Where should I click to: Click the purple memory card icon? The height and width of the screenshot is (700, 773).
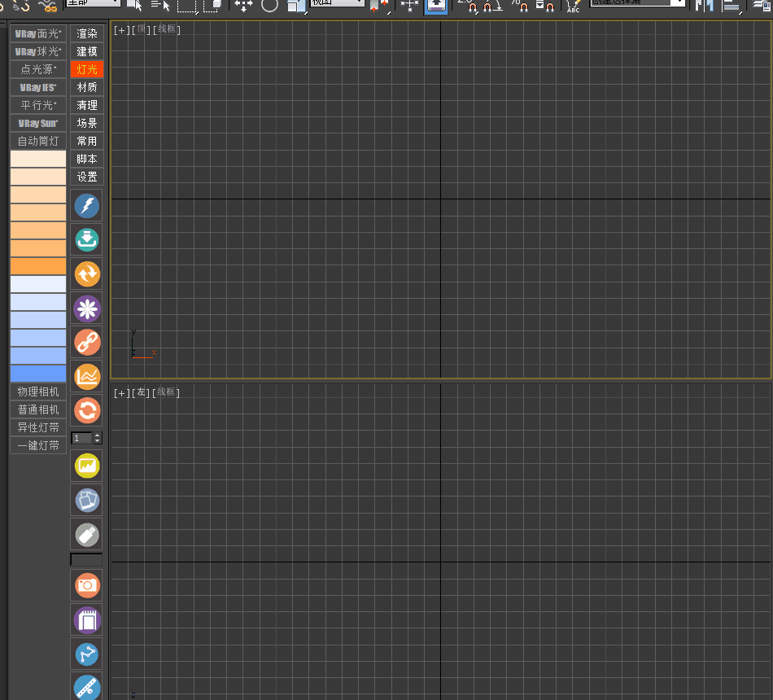87,620
